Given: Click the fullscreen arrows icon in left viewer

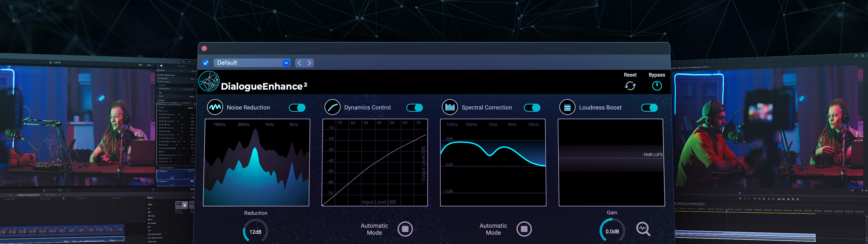Looking at the screenshot, I should pyautogui.click(x=154, y=189).
